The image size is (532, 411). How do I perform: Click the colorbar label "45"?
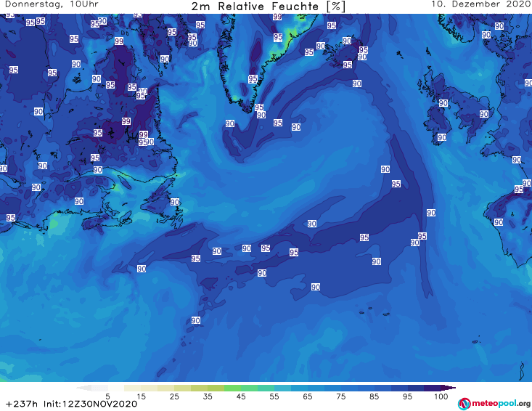click(241, 396)
